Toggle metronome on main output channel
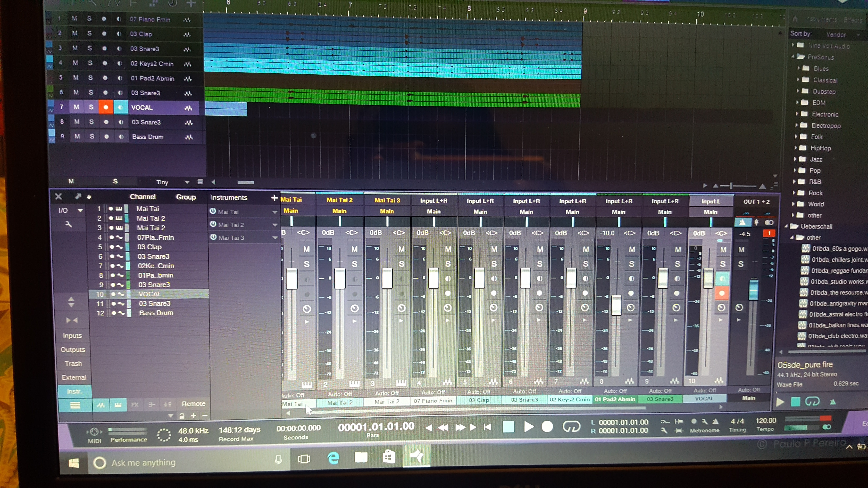The width and height of the screenshot is (868, 488). [x=742, y=222]
